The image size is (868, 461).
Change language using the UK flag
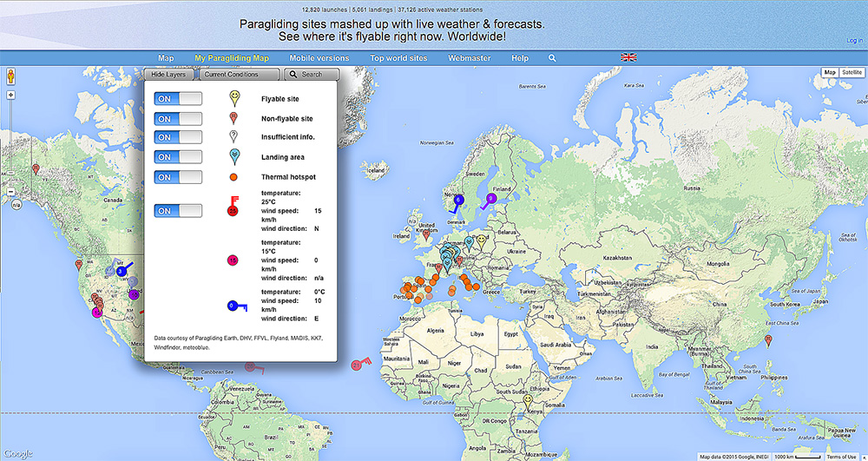pyautogui.click(x=628, y=57)
